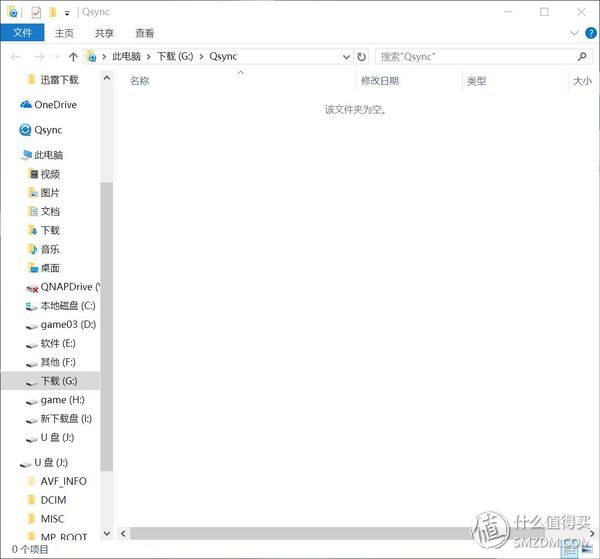Image resolution: width=600 pixels, height=559 pixels.
Task: Select the highlighted 下载 (G:) drive
Action: (51, 381)
